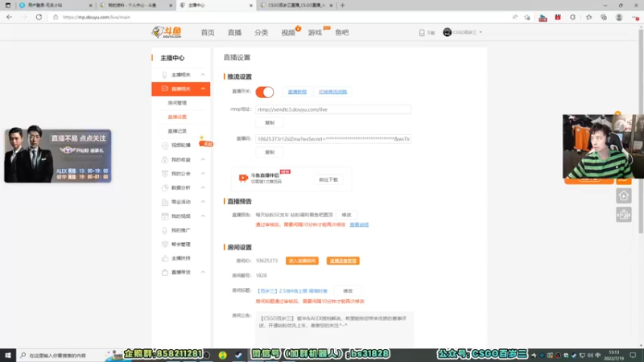Collapse the orange 直播相关 section chevron

click(x=203, y=88)
